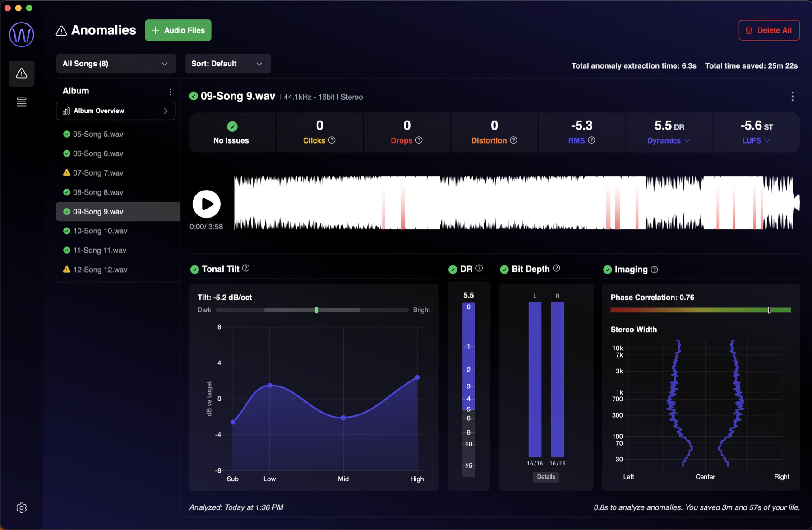Click the 'Tilt: -5.2 dB/oct' value
The height and width of the screenshot is (530, 812).
point(225,298)
